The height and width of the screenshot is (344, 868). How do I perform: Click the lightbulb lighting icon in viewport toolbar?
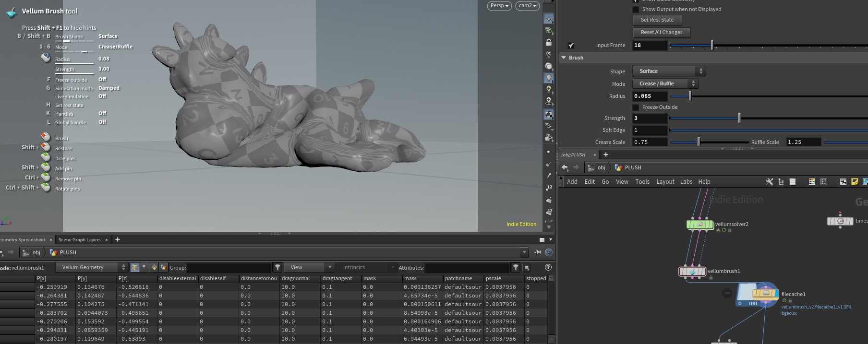(x=549, y=78)
